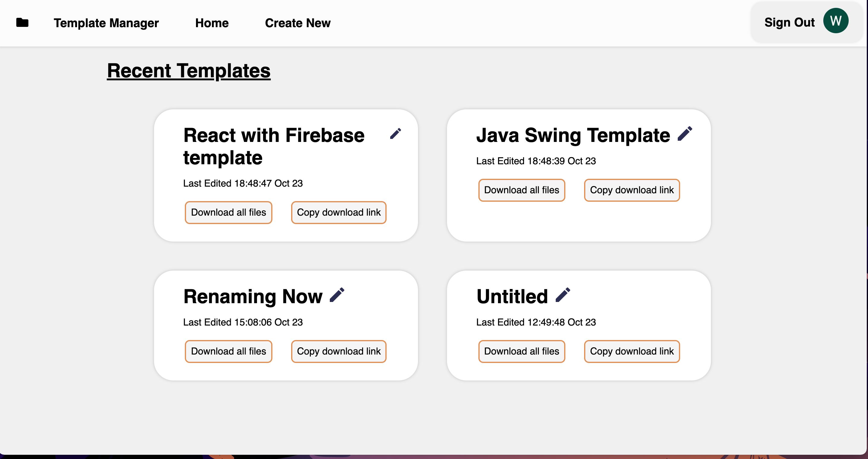The width and height of the screenshot is (868, 459).
Task: Click the Template Manager brand title
Action: coord(106,23)
